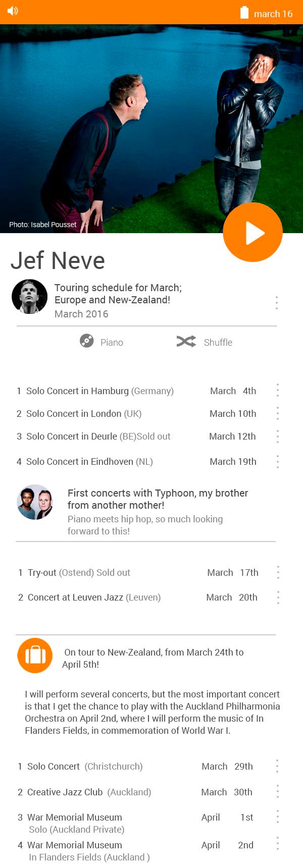Open options menu beside touring schedule header
The width and height of the screenshot is (303, 868).
[276, 303]
